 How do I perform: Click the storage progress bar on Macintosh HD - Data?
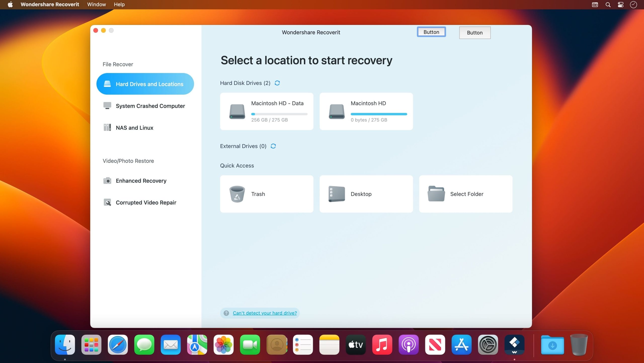[279, 114]
